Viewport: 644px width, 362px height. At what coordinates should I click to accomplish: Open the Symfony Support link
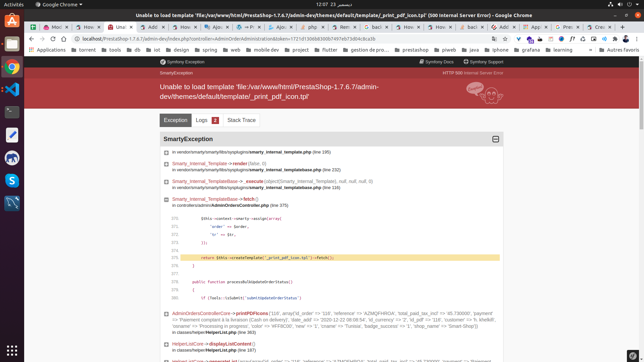[x=483, y=62]
